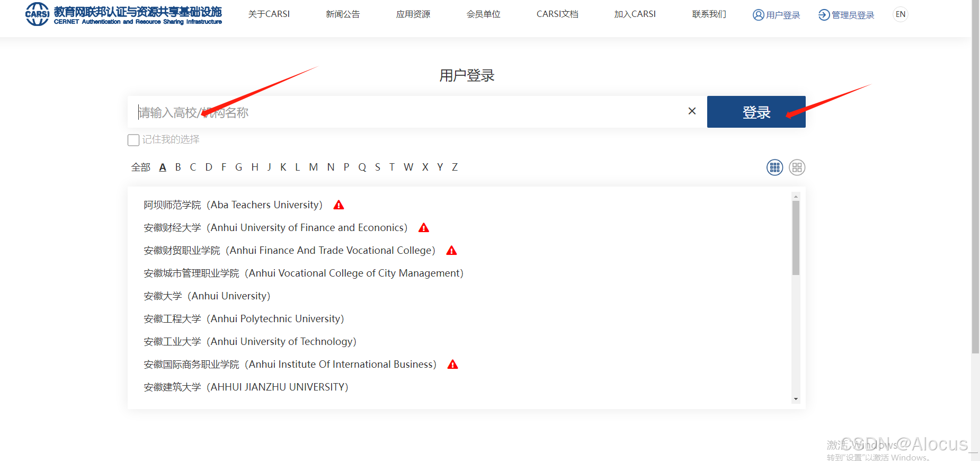Select the large grid view icon

[797, 167]
